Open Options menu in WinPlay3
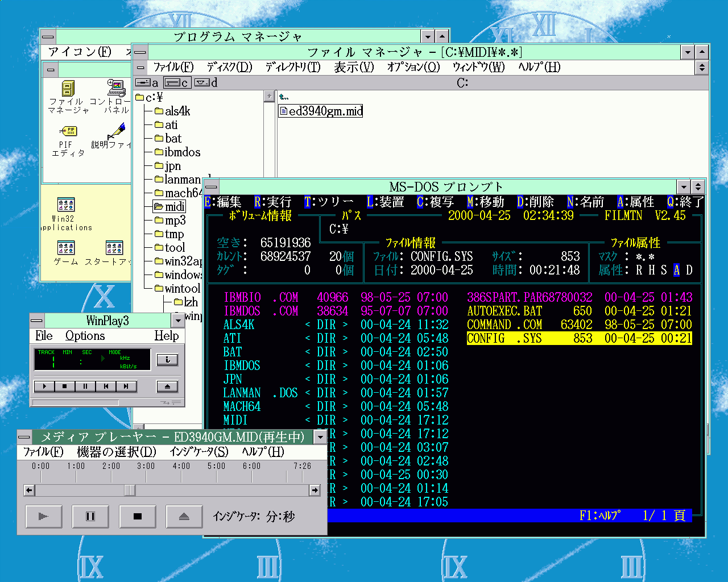This screenshot has width=728, height=582. [x=85, y=336]
